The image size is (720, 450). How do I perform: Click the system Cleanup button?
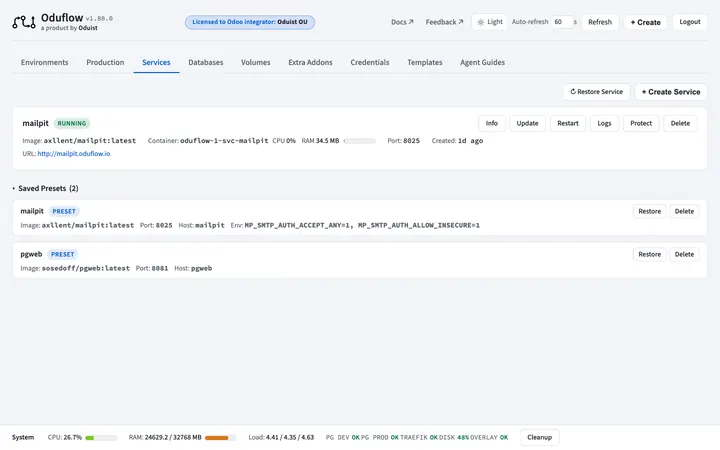[x=539, y=437]
